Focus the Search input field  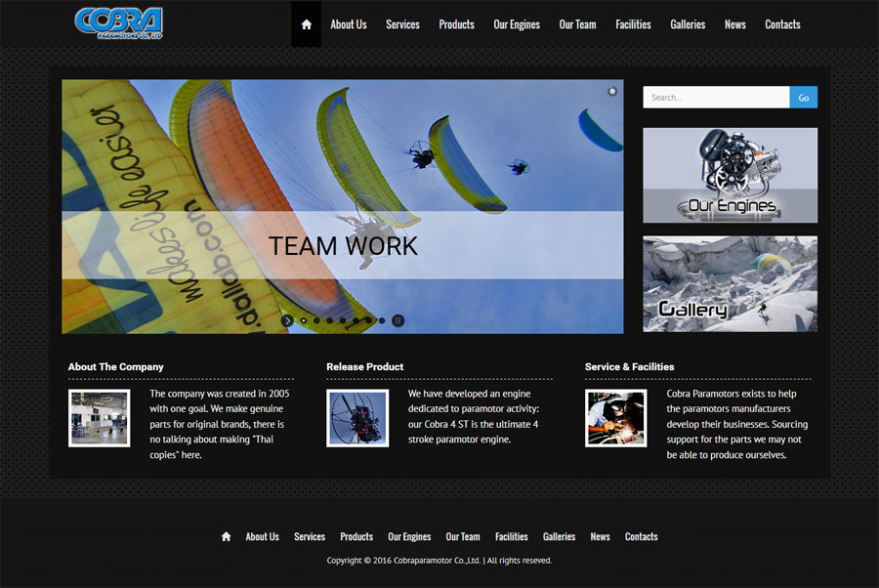[716, 98]
